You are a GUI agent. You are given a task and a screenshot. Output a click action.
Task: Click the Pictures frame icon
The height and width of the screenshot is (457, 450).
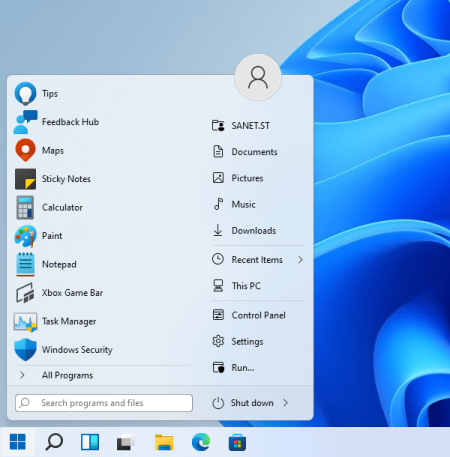click(x=218, y=178)
